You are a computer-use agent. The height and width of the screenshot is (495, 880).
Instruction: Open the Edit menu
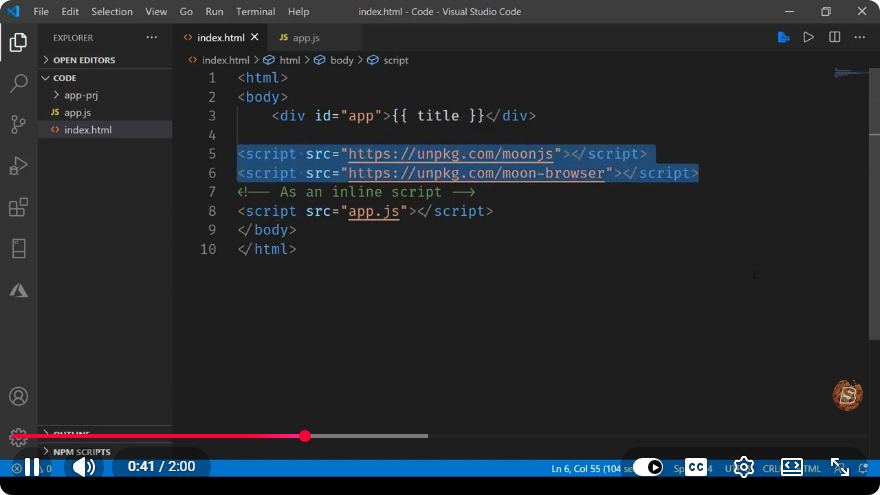click(70, 11)
